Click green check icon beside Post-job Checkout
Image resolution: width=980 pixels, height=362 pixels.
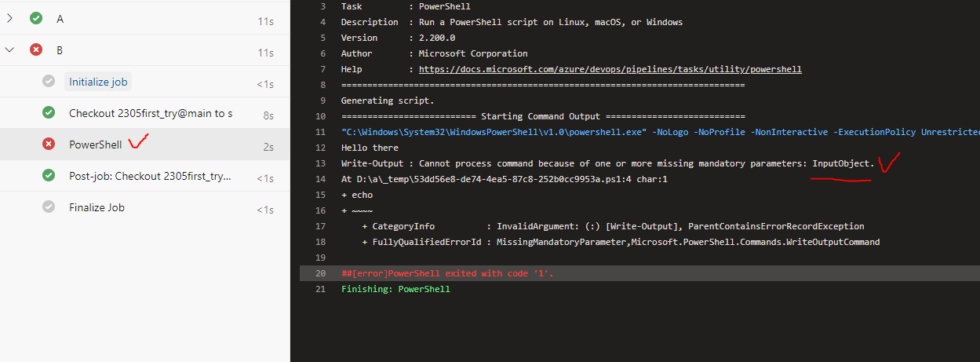pos(49,176)
